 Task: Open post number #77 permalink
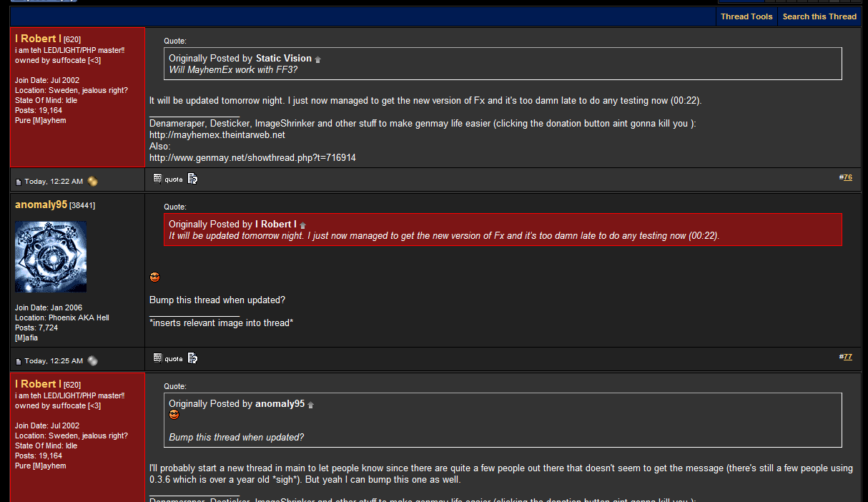(847, 356)
